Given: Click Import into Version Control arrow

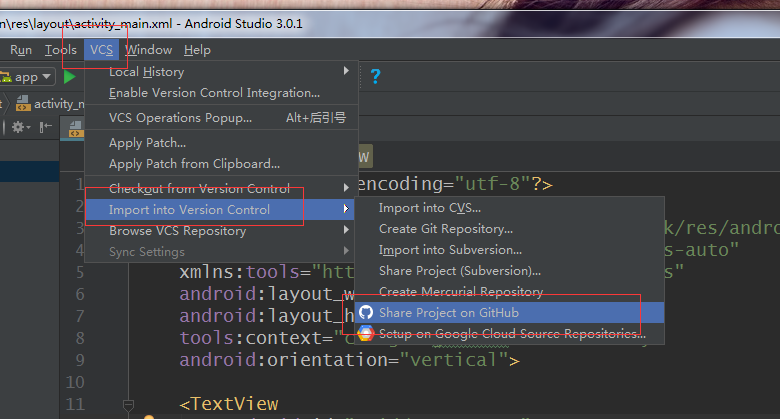Looking at the screenshot, I should pyautogui.click(x=346, y=209).
